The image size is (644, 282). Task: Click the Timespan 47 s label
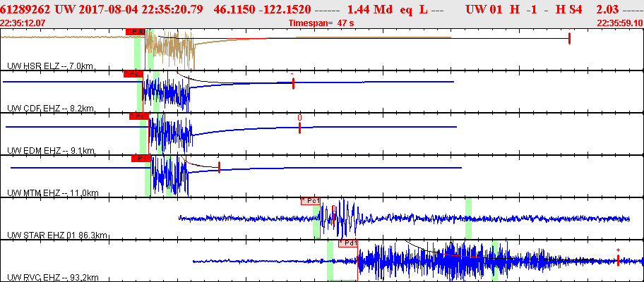322,23
